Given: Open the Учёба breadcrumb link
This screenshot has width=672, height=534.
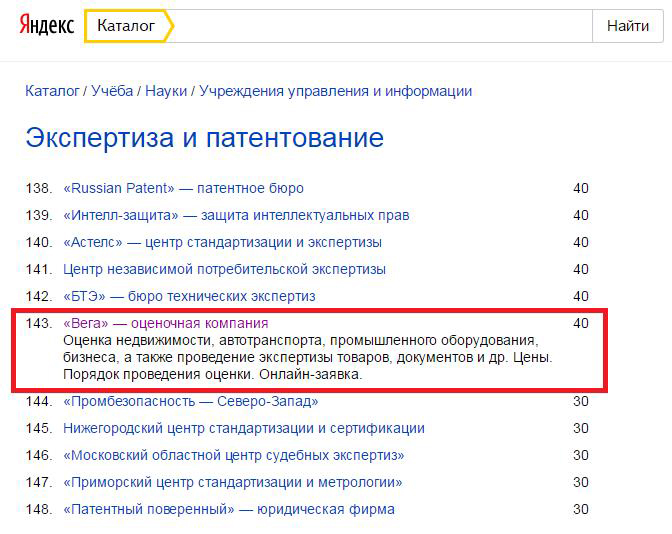Looking at the screenshot, I should pyautogui.click(x=112, y=91).
